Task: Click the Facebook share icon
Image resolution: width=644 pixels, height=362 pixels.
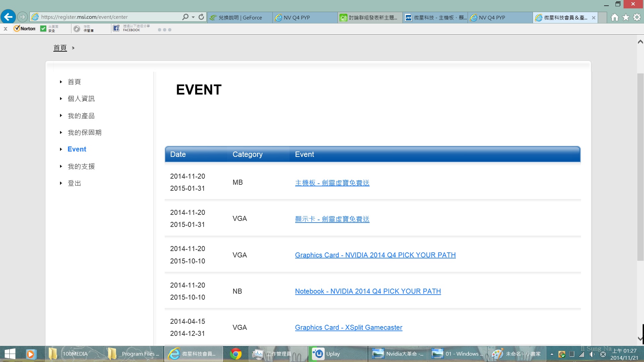Action: click(116, 28)
